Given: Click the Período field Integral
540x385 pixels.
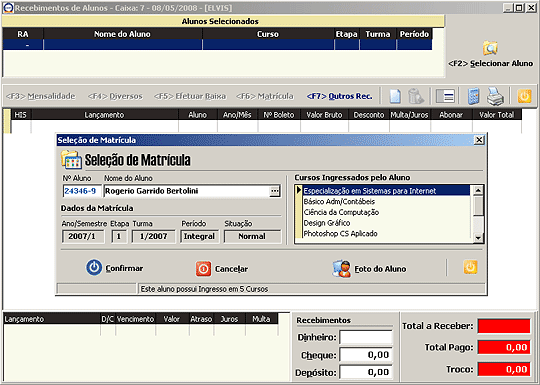Looking at the screenshot, I should click(199, 237).
